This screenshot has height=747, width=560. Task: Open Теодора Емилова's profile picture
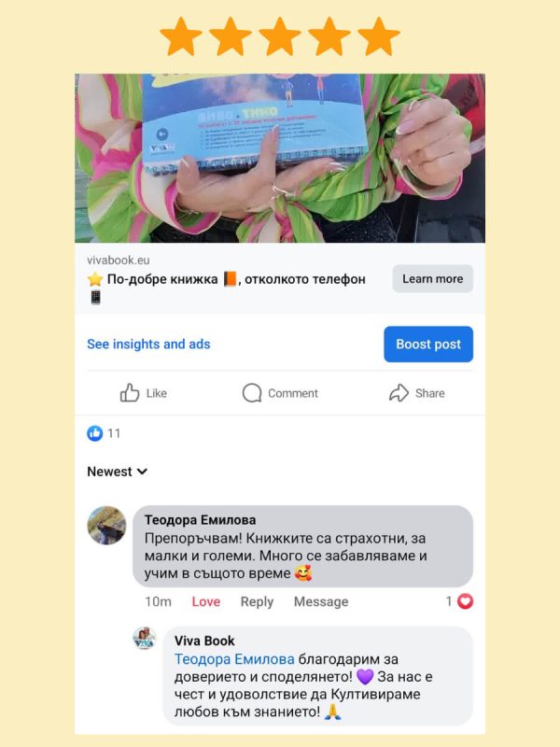(106, 526)
